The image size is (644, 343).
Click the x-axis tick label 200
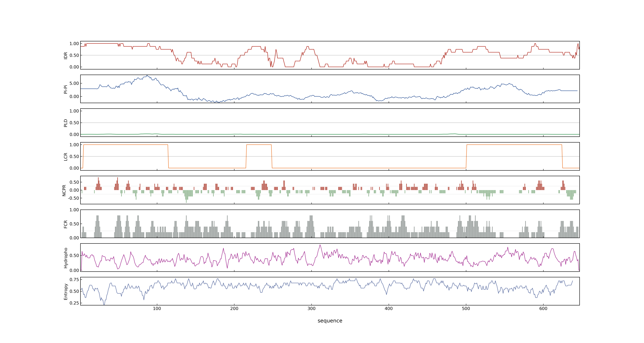[x=234, y=309]
